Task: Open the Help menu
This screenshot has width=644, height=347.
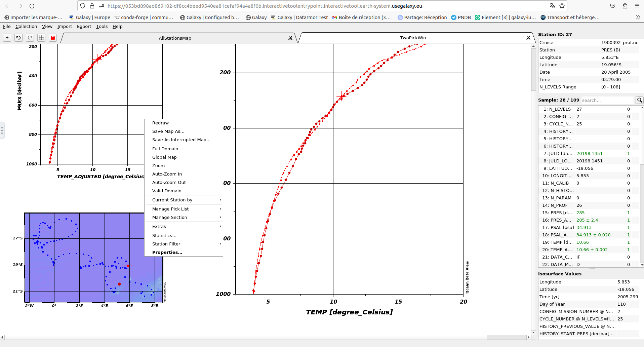Action: pyautogui.click(x=117, y=26)
